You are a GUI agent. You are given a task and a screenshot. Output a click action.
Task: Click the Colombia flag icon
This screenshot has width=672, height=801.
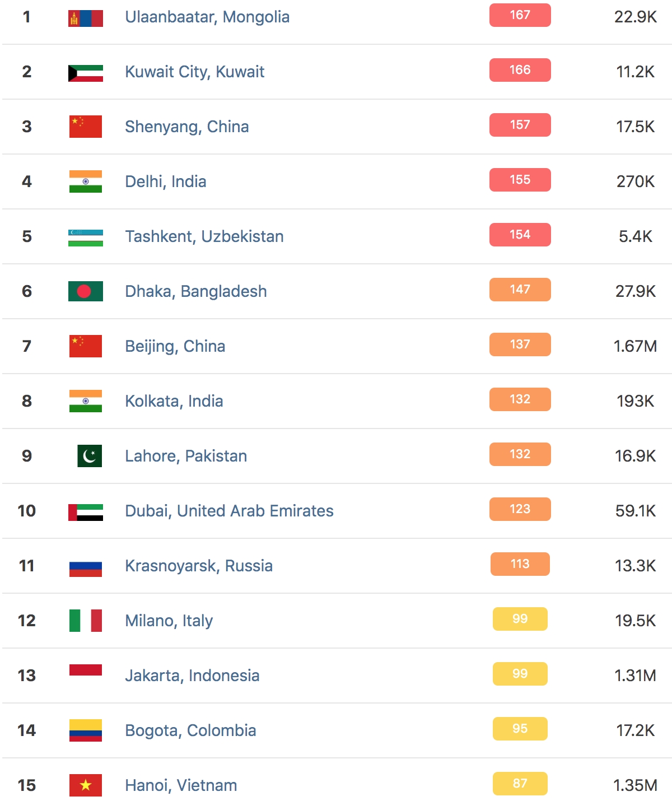pos(86,730)
